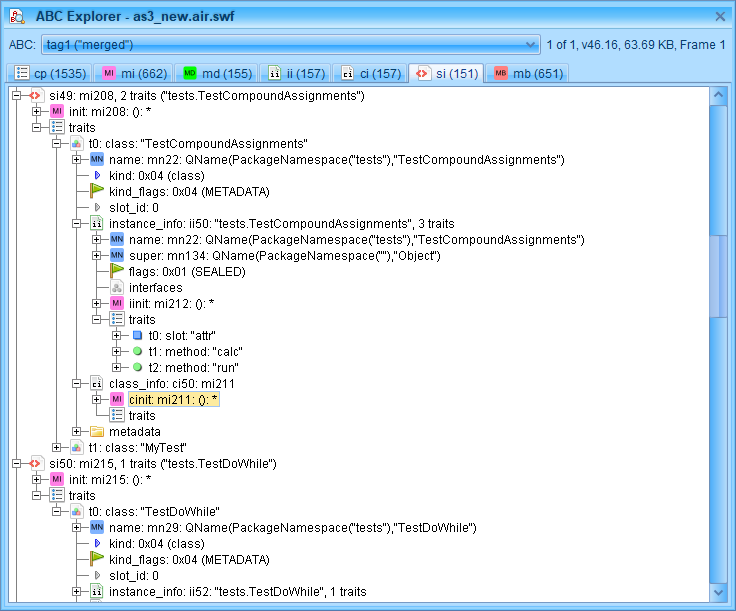This screenshot has width=736, height=611.
Task: Click the si50 script info icon
Action: tap(36, 464)
